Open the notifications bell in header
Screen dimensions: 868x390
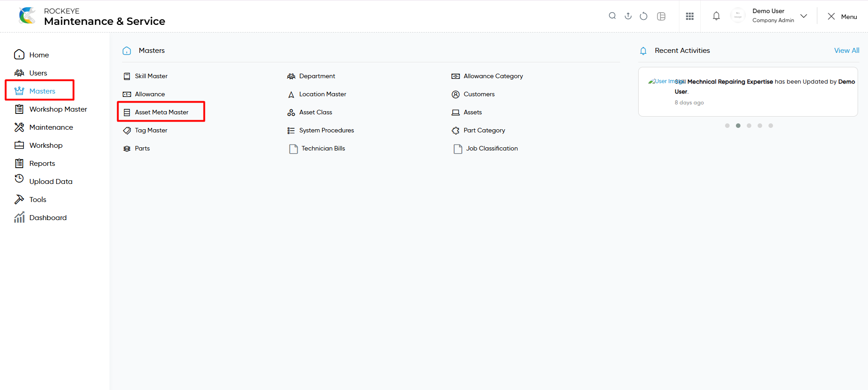(x=716, y=16)
